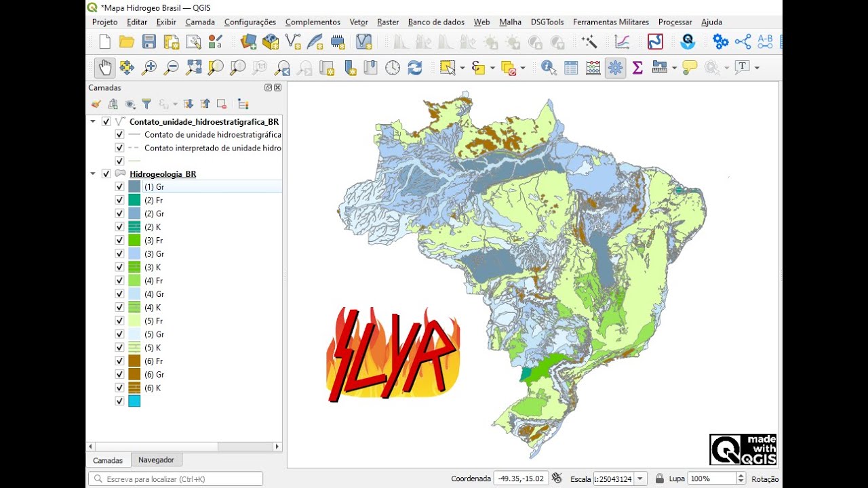Open the Projeto menu
This screenshot has height=488, width=868.
(104, 22)
